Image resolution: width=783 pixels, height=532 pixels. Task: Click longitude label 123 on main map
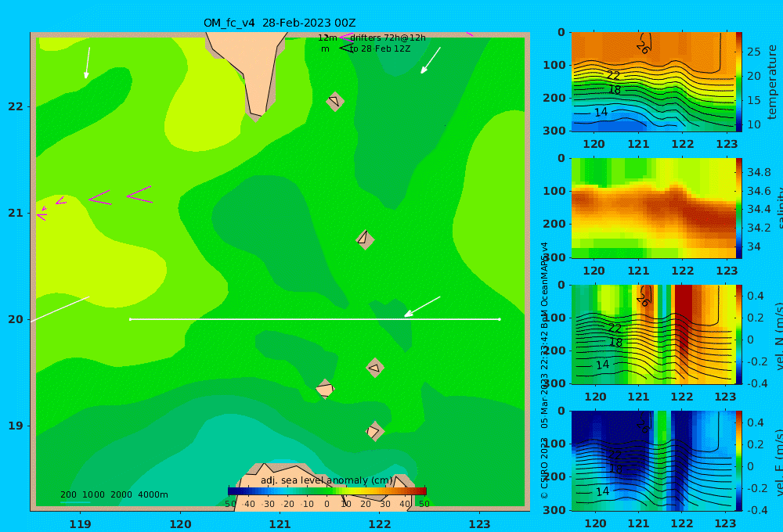[x=479, y=524]
